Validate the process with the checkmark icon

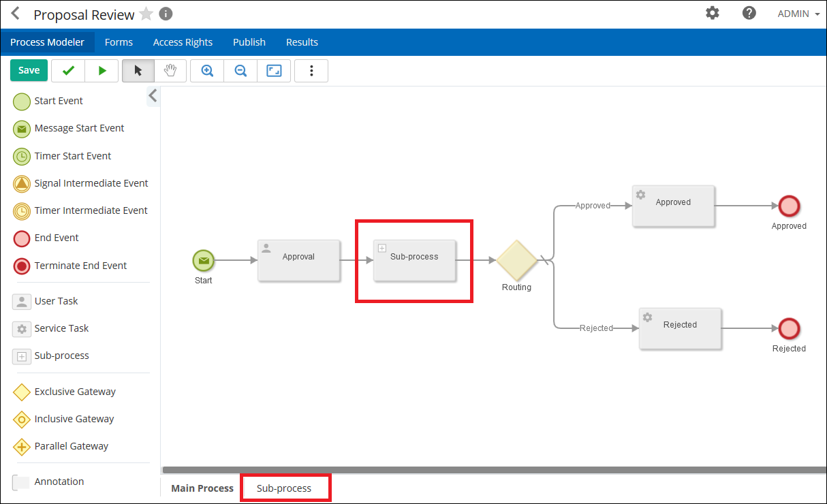(67, 70)
